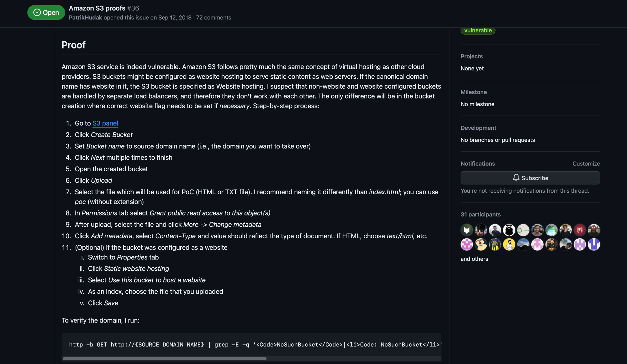Image resolution: width=627 pixels, height=364 pixels.
Task: Click the mountain landscape participant avatar
Action: coord(523,244)
